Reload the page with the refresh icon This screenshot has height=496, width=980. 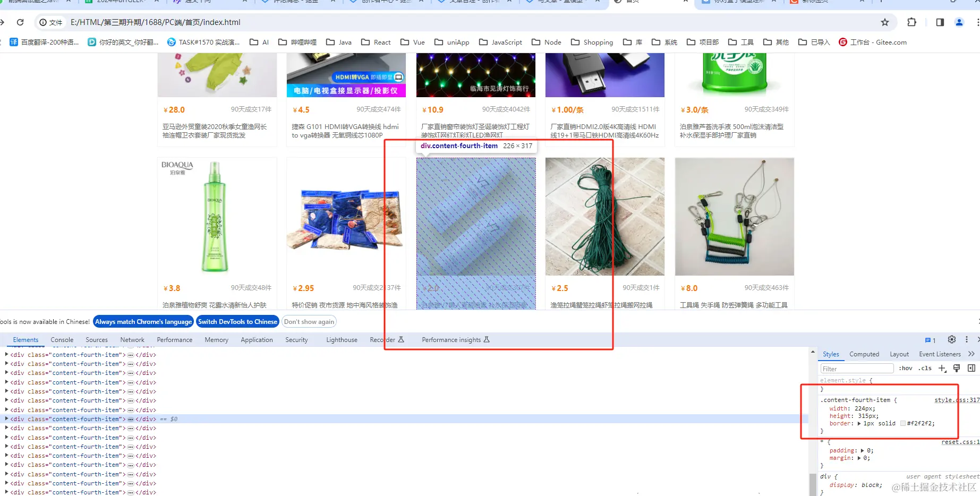(20, 22)
